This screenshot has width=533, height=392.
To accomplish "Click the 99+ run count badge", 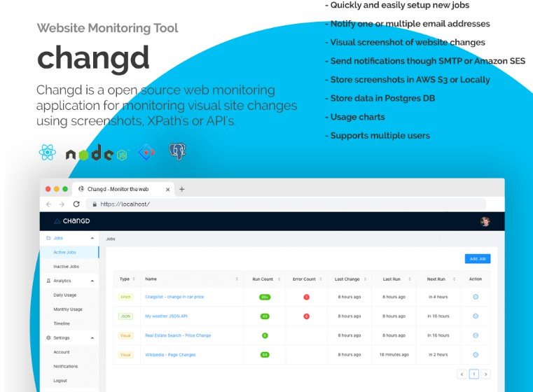I will pyautogui.click(x=265, y=297).
